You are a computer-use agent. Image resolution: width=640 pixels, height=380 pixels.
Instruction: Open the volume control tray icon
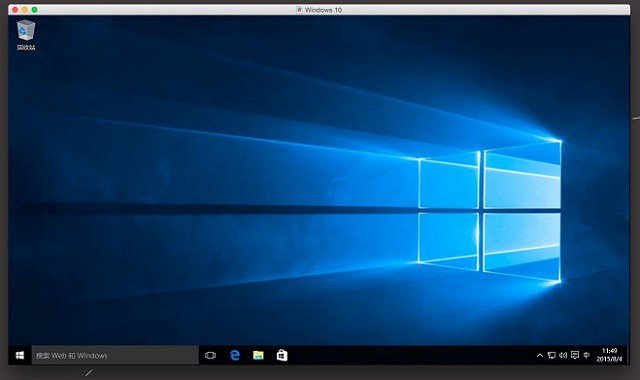click(563, 356)
